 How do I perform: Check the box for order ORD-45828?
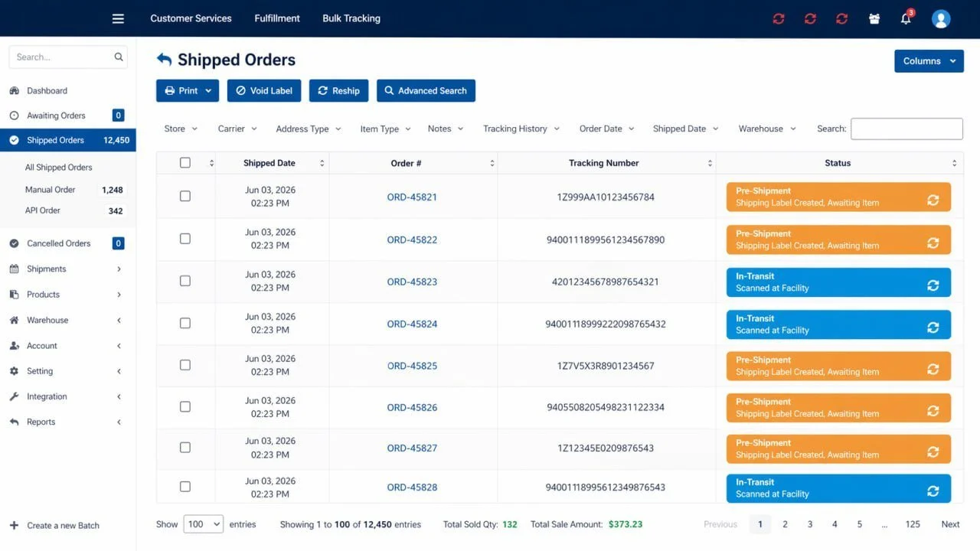(185, 486)
